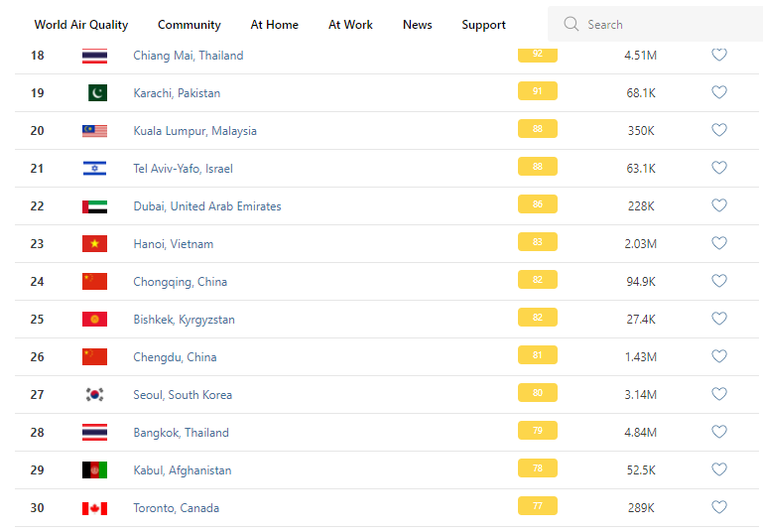Viewport: 763px width, 532px height.
Task: Click the Vietnam flag icon
Action: [x=94, y=244]
